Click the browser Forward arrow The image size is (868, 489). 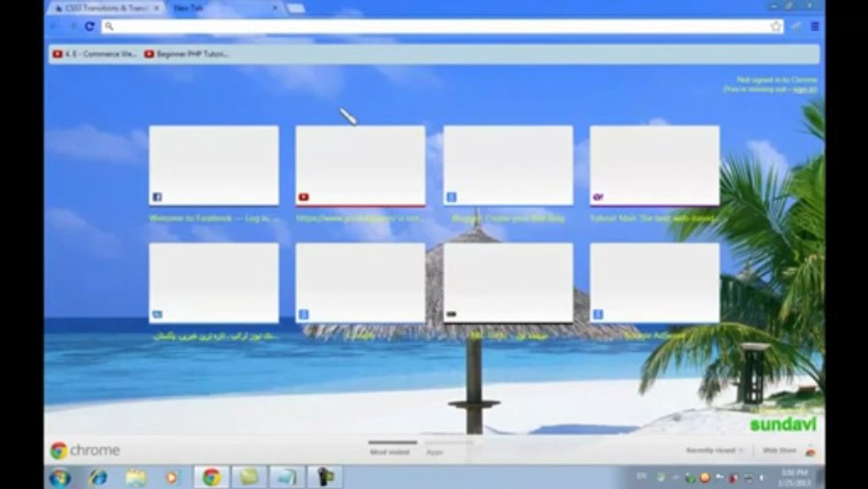(73, 26)
